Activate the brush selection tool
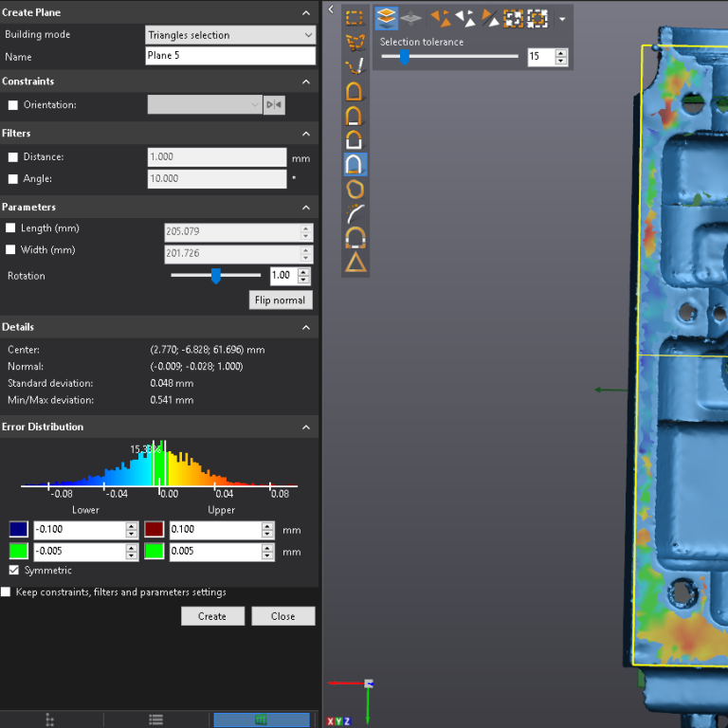 click(355, 65)
